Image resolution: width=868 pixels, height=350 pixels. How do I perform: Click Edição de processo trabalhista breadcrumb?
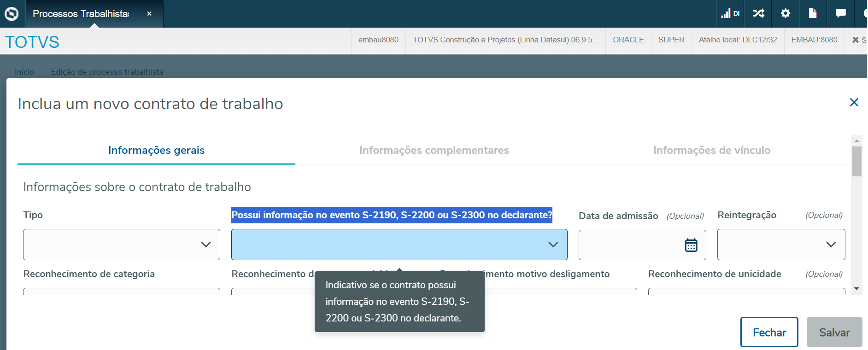(107, 72)
